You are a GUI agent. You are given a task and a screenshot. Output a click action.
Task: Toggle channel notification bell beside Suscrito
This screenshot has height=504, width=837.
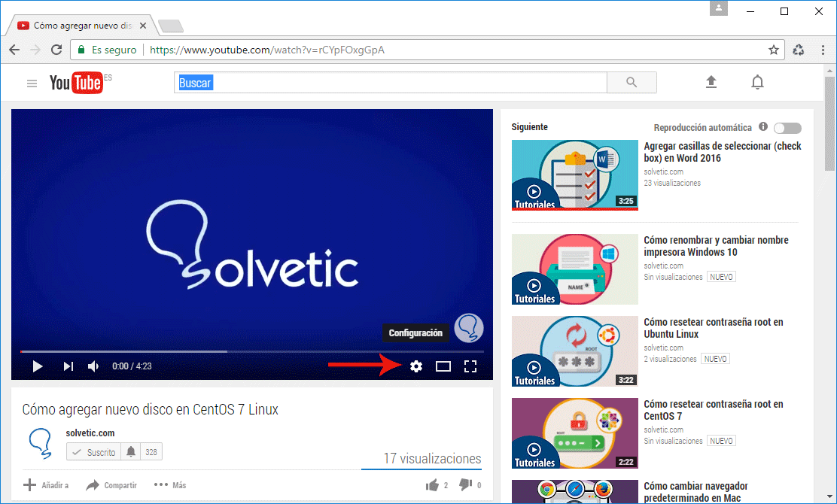click(131, 452)
